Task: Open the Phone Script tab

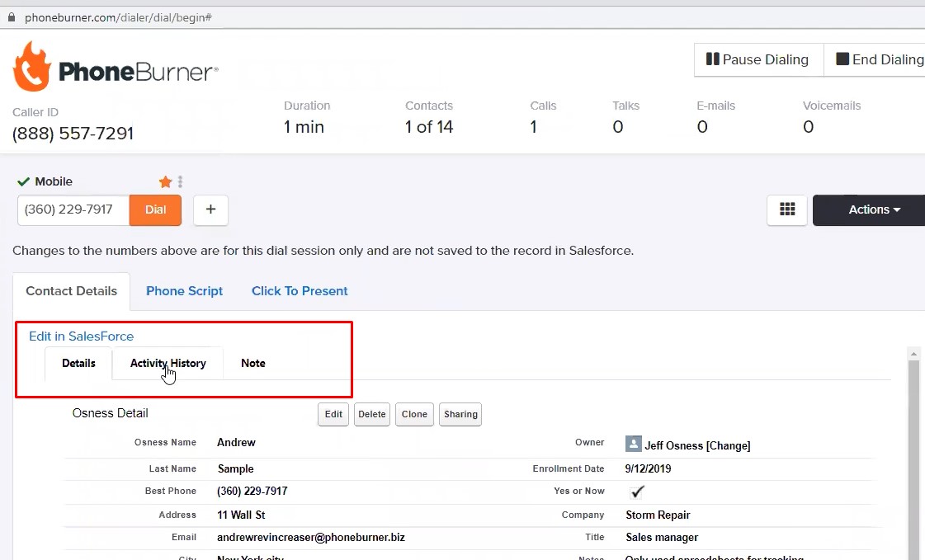Action: (185, 291)
